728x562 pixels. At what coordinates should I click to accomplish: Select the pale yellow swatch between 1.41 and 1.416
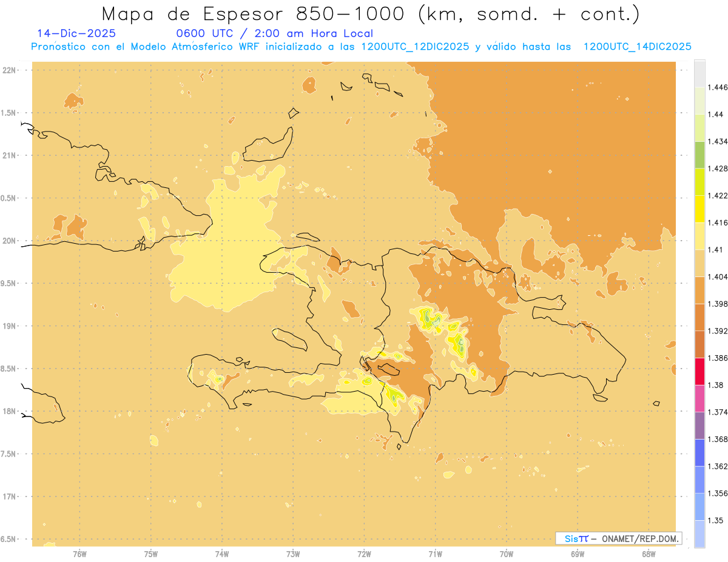coord(699,236)
